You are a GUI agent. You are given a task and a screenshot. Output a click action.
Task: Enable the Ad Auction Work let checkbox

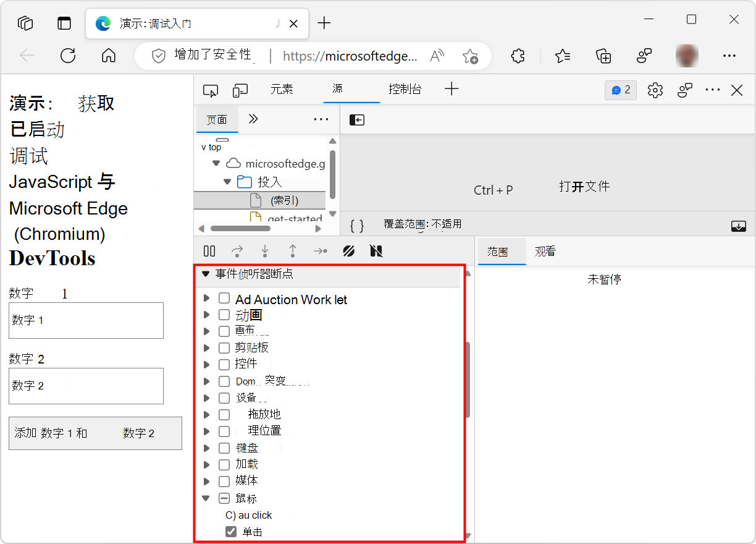click(224, 299)
